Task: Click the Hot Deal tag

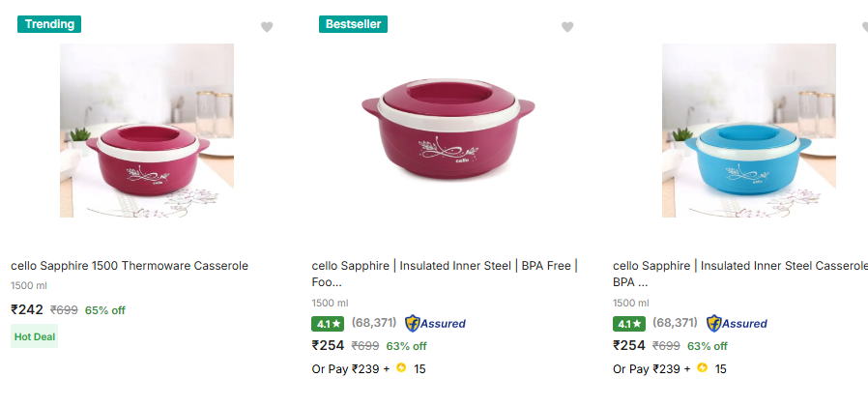Action: point(34,336)
